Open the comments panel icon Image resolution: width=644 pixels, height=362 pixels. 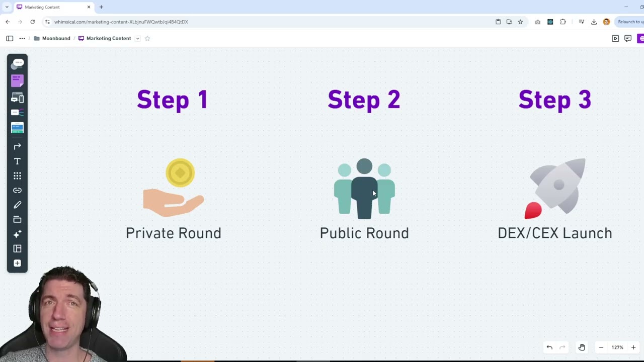coord(628,38)
